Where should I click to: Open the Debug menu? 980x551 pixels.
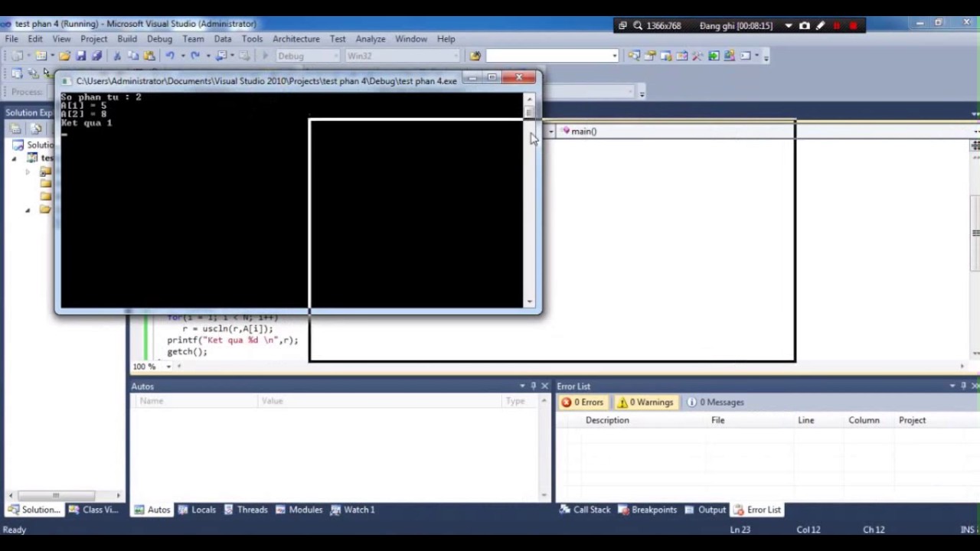pos(159,39)
